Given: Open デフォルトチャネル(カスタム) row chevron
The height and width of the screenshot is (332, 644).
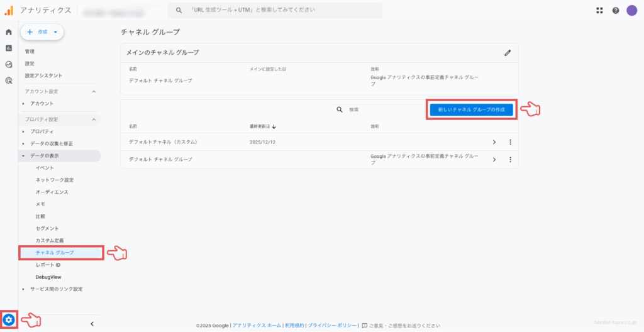Looking at the screenshot, I should pyautogui.click(x=494, y=142).
